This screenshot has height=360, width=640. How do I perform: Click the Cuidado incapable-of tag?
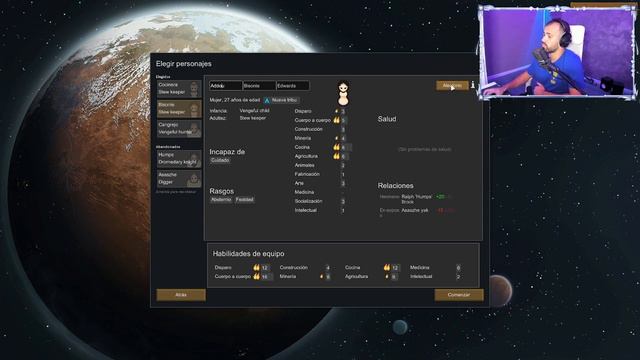pos(220,160)
